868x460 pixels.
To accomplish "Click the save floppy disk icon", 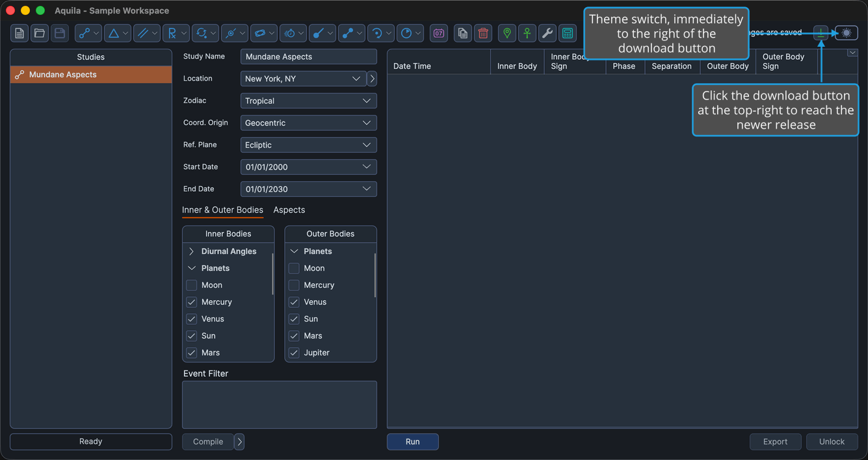I will click(60, 33).
